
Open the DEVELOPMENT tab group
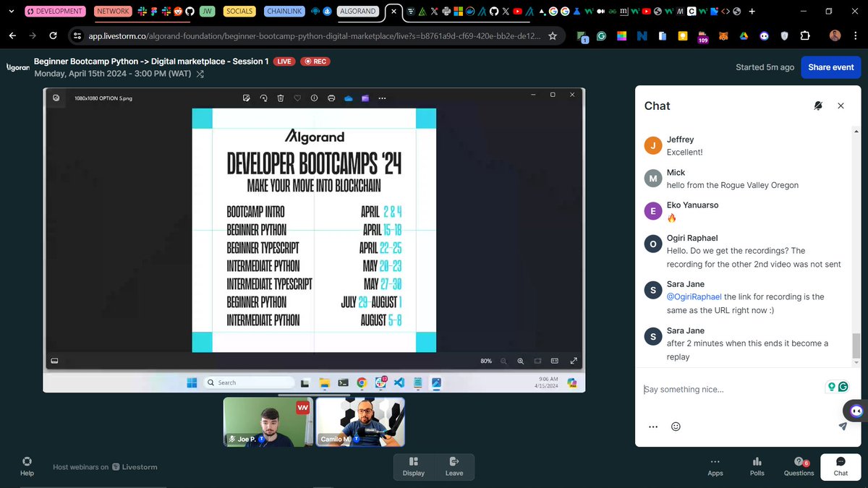click(x=54, y=12)
